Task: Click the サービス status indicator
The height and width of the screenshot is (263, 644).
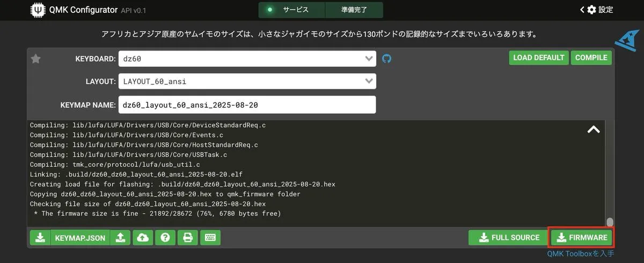Action: (x=291, y=10)
